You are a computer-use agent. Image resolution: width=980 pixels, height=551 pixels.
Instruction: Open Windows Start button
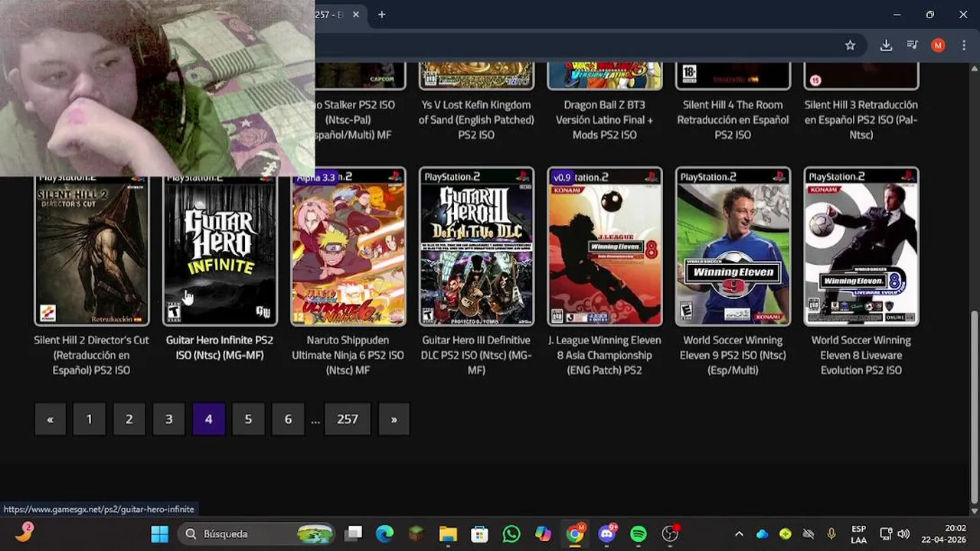click(x=159, y=533)
